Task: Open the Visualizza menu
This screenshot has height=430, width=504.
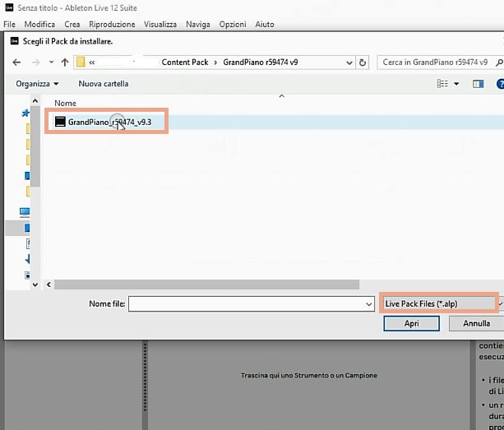Action: point(160,25)
